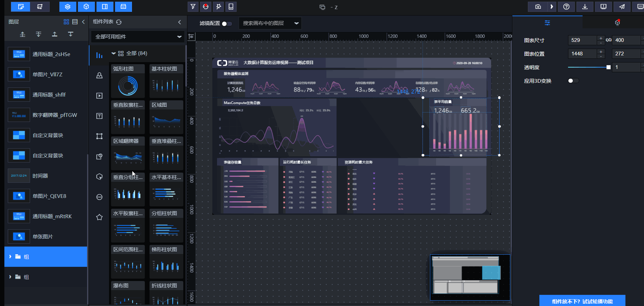Open the funnel filter tool
644x306 pixels.
click(x=193, y=6)
